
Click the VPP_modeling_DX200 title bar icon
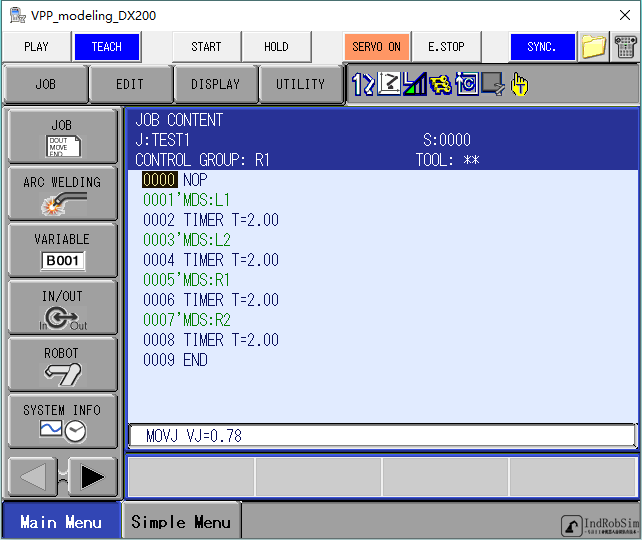[18, 16]
